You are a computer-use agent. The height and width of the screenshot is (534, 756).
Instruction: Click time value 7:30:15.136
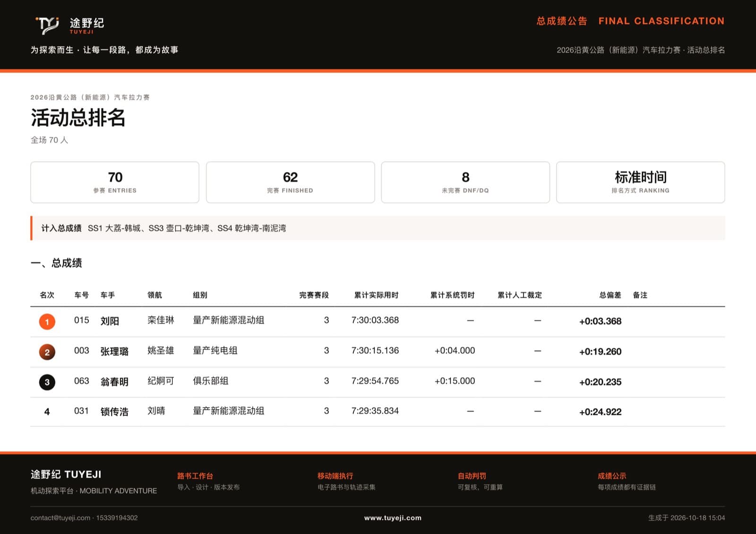click(x=375, y=350)
